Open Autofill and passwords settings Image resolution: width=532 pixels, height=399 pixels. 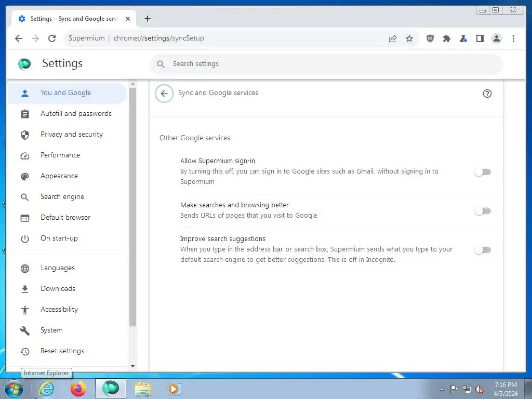(67, 114)
